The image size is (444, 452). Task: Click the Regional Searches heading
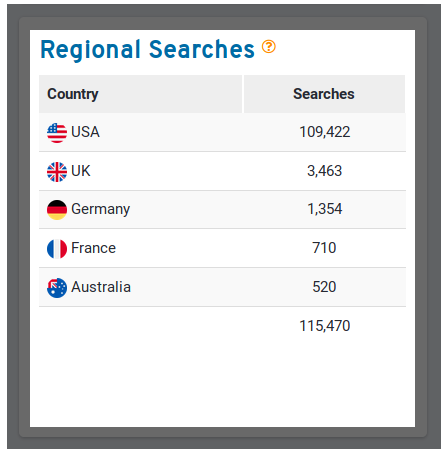coord(147,49)
